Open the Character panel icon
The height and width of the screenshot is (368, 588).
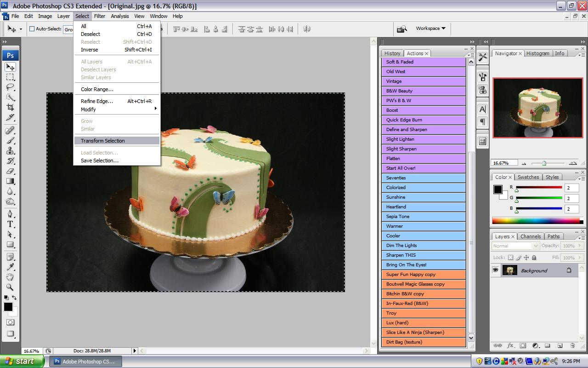coord(482,109)
